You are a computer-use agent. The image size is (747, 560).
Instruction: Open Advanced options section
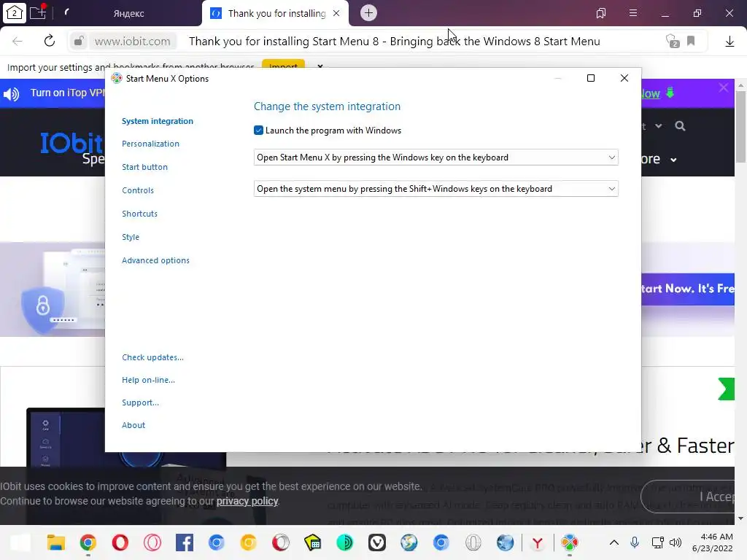[156, 260]
